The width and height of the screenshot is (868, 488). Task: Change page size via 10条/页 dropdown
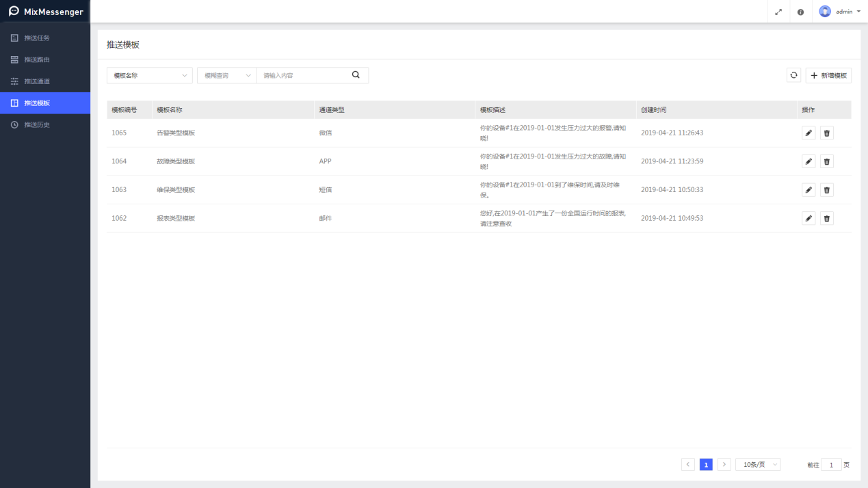click(758, 465)
